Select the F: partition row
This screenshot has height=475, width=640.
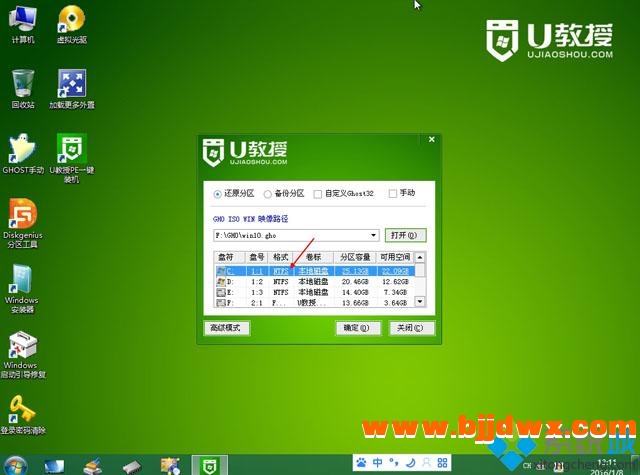(x=314, y=303)
